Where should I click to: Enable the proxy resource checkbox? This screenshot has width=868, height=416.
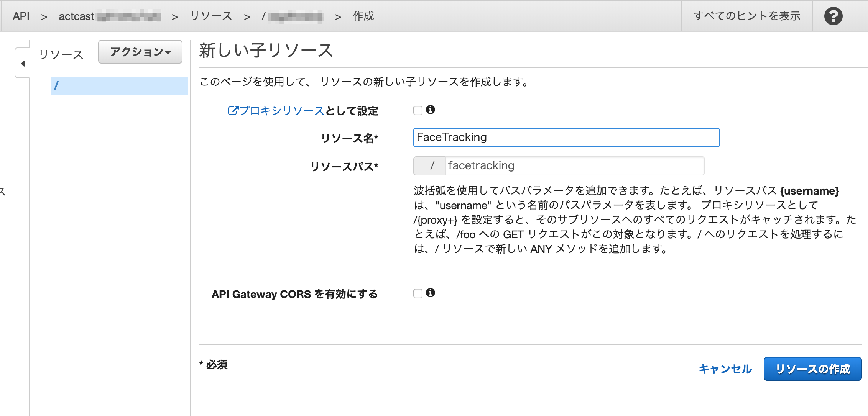418,110
